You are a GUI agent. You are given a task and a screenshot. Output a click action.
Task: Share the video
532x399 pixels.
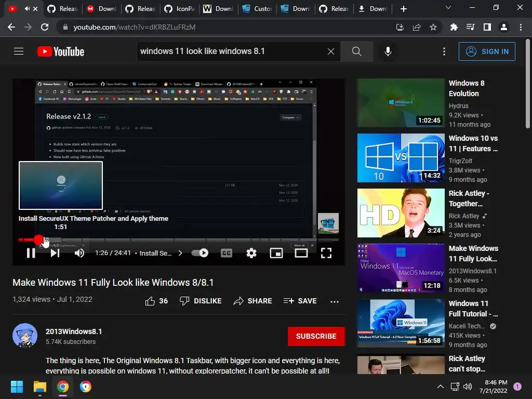[253, 301]
